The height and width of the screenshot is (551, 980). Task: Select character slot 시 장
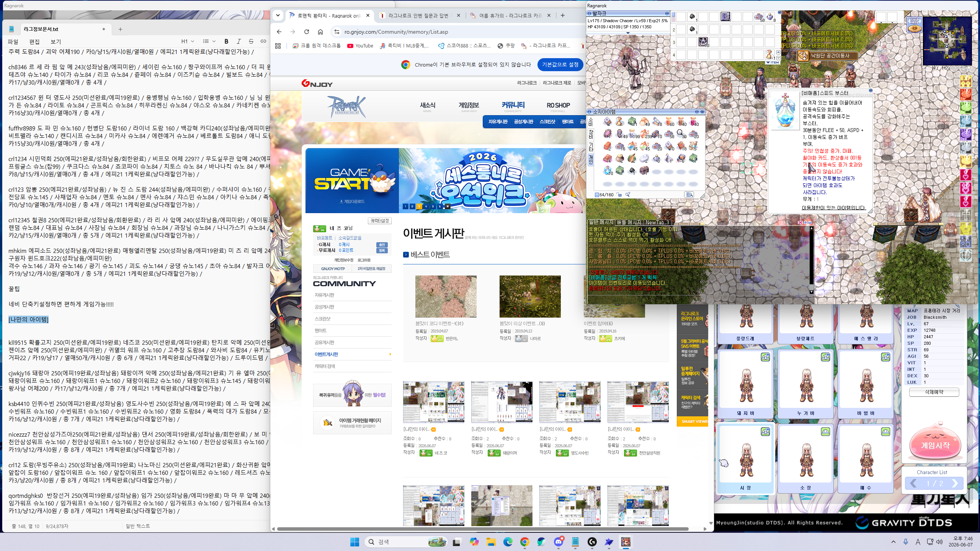coord(745,458)
